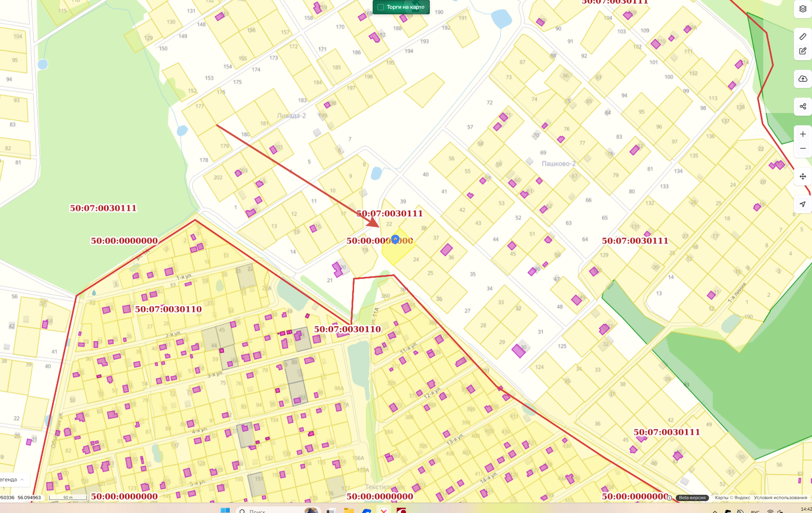This screenshot has height=513, width=812.
Task: Click the blue location pin marker
Action: pos(395,239)
